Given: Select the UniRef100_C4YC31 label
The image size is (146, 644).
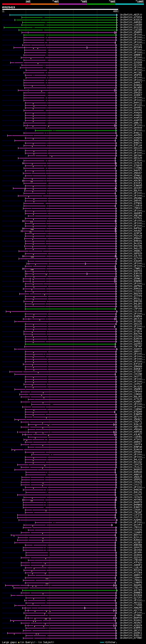Looking at the screenshot, I should tap(131, 45).
